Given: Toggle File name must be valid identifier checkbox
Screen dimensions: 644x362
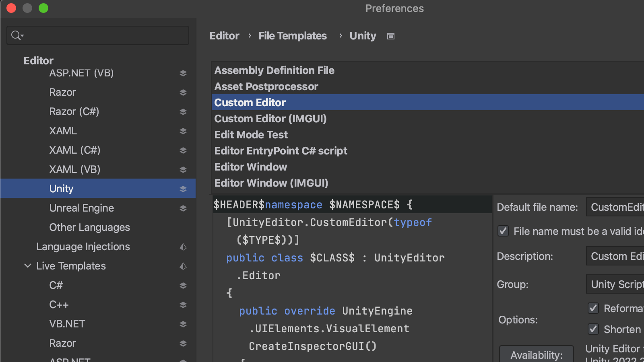Looking at the screenshot, I should [x=503, y=231].
